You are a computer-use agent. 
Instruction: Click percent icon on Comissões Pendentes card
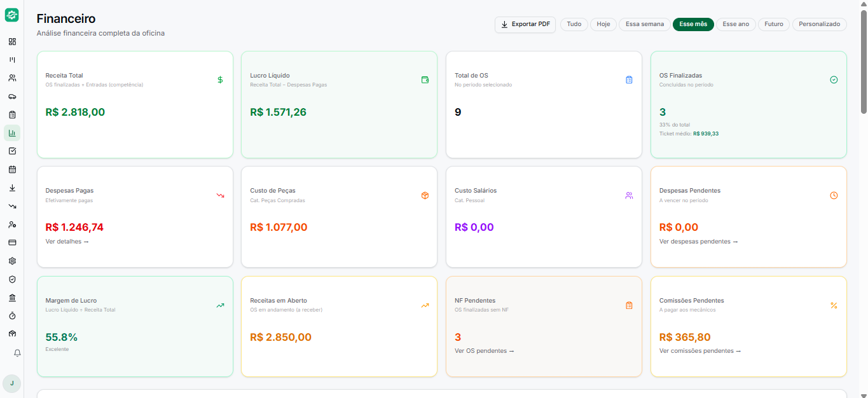[834, 305]
